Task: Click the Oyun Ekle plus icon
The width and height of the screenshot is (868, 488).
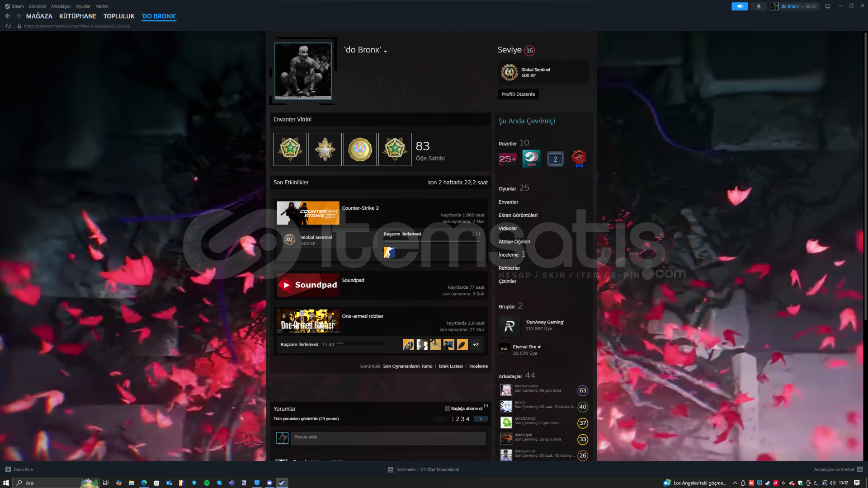Action: tap(8, 469)
